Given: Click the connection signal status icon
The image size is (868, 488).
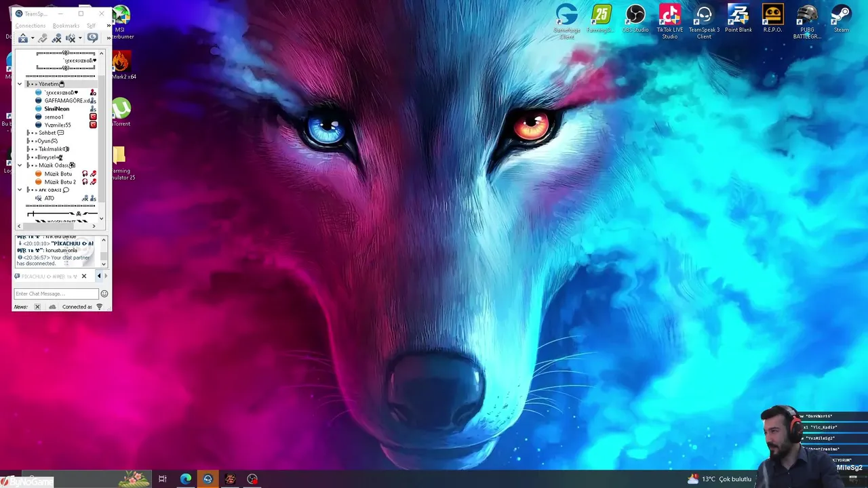Looking at the screenshot, I should pos(99,307).
